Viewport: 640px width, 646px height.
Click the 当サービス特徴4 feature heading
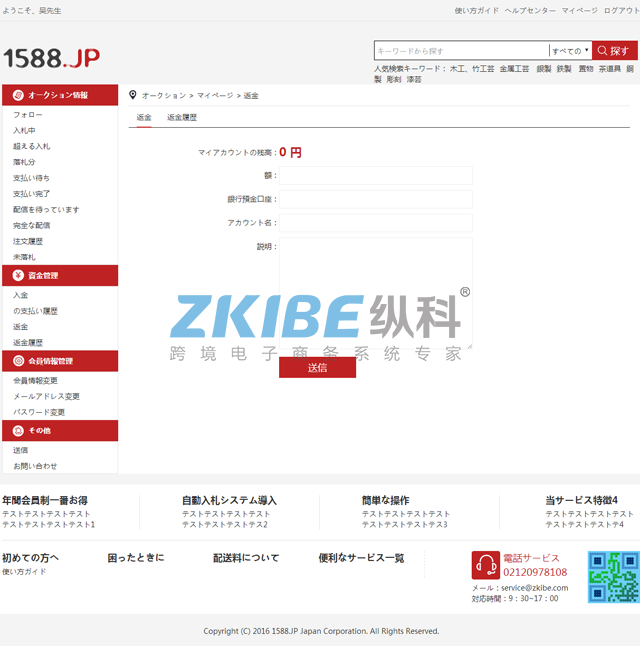point(581,501)
